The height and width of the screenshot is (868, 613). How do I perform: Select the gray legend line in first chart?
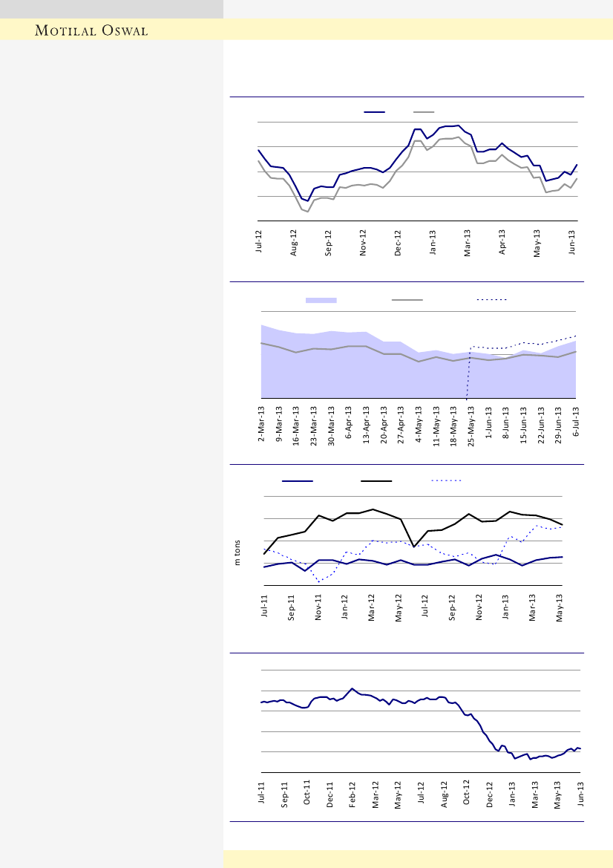pyautogui.click(x=423, y=111)
